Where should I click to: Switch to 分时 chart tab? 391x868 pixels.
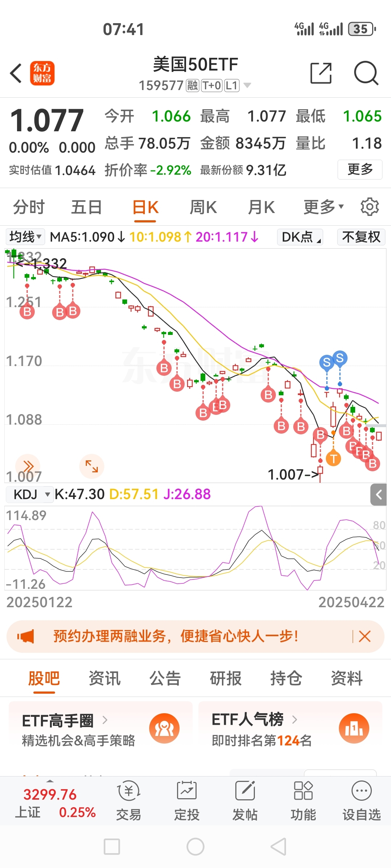tap(29, 207)
